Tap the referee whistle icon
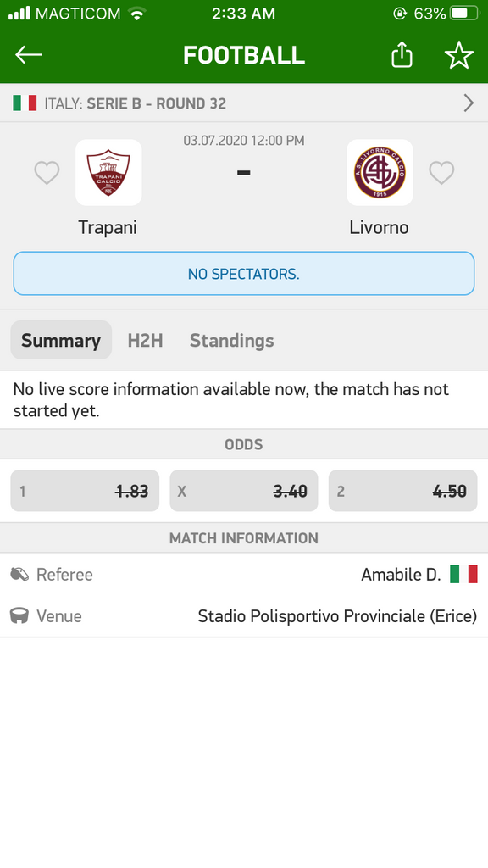Screen dimensions: 488x868 click(x=19, y=574)
